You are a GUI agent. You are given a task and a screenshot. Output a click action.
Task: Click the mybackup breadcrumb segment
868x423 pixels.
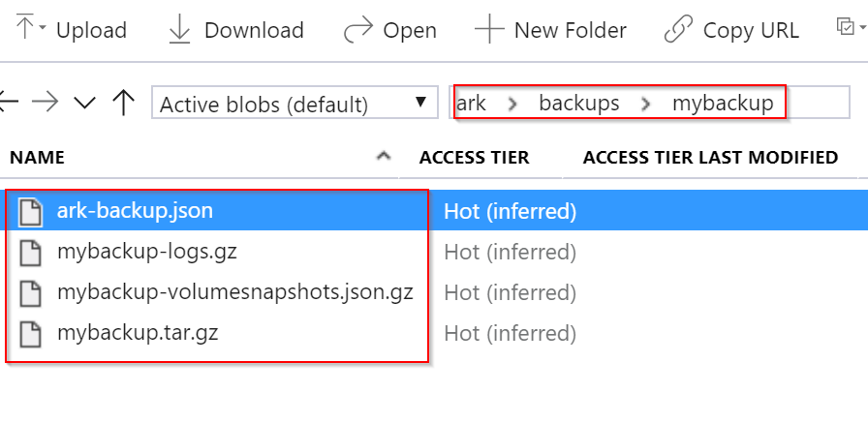click(723, 103)
